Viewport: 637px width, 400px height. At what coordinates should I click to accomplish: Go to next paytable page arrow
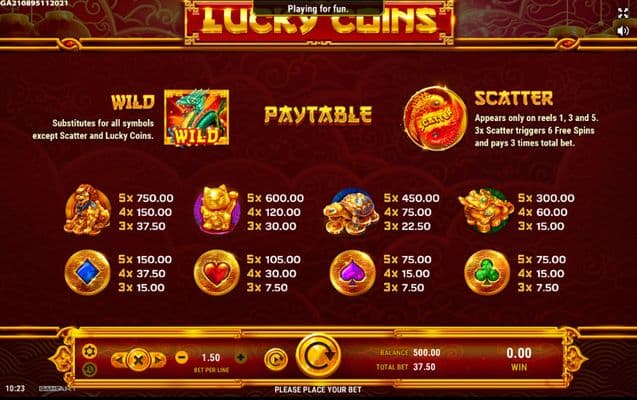(x=158, y=359)
